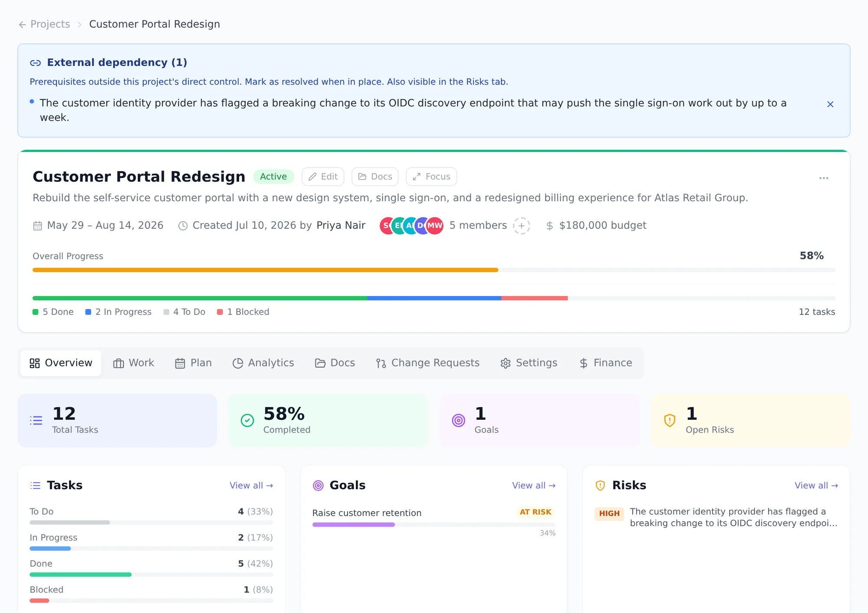
Task: Click the clock icon beside Created date
Action: click(x=183, y=226)
